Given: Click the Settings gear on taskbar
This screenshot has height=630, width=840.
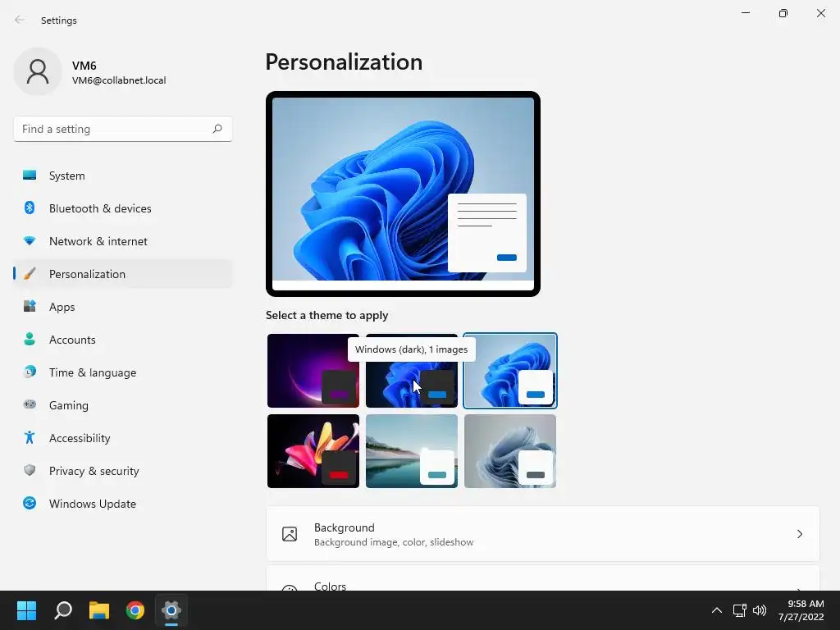Looking at the screenshot, I should 171,610.
